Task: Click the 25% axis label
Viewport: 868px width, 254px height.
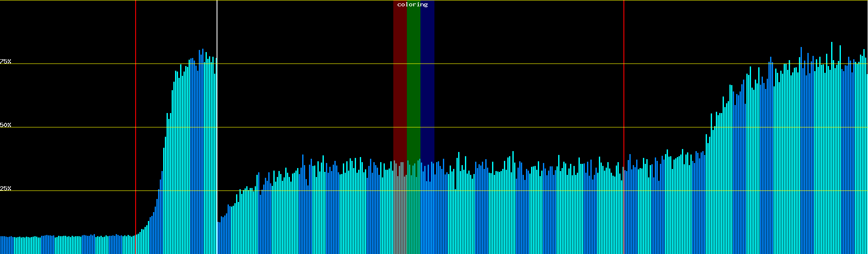Action: 6,188
